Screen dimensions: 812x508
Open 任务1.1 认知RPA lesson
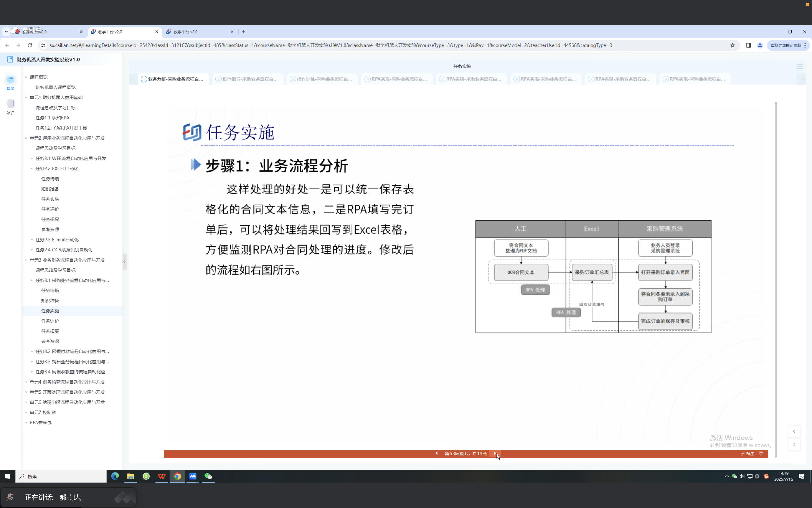[52, 118]
